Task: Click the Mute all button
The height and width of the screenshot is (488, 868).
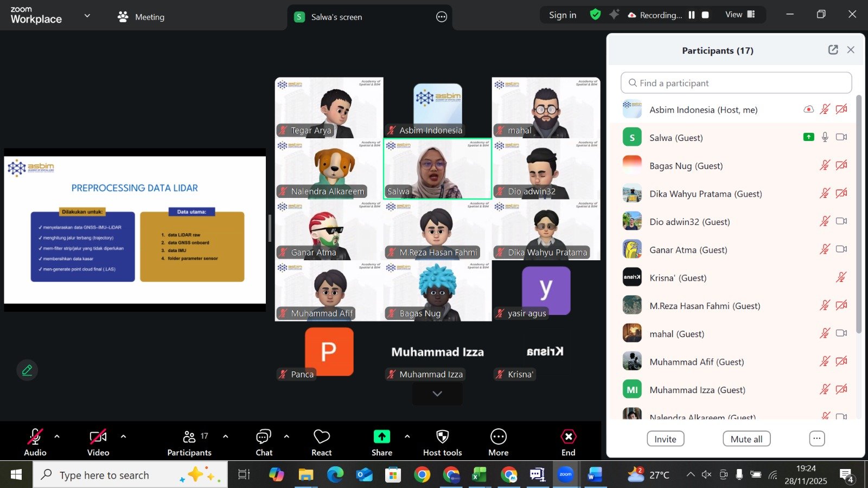Action: pyautogui.click(x=746, y=439)
